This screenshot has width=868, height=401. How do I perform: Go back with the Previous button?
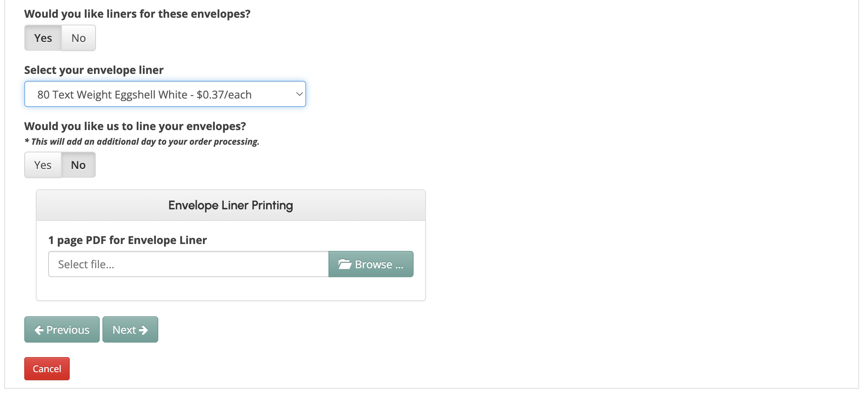click(x=62, y=330)
